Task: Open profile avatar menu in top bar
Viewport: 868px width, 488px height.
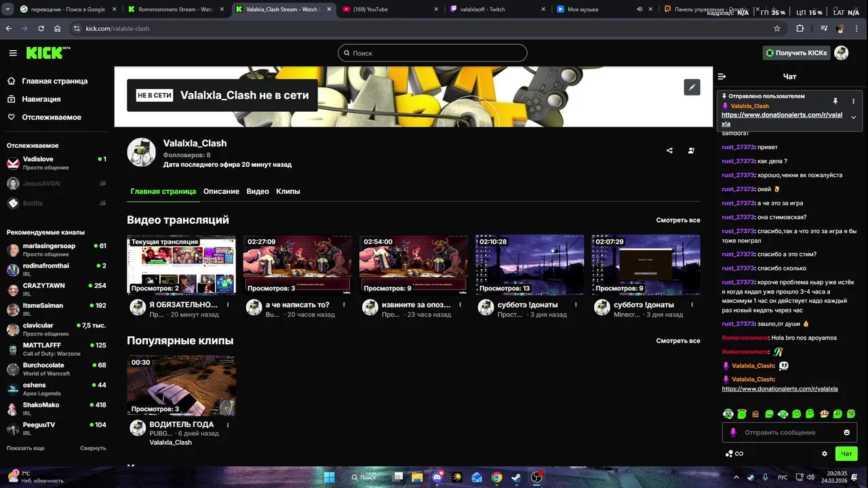Action: [x=842, y=53]
